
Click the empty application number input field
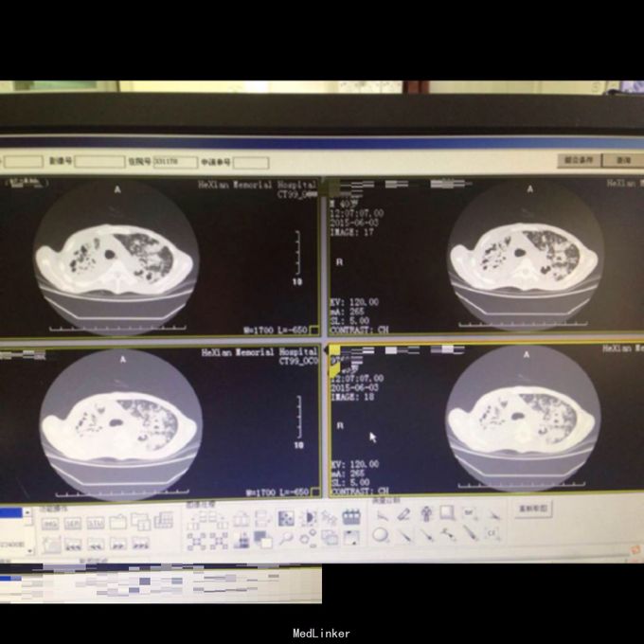(250, 163)
